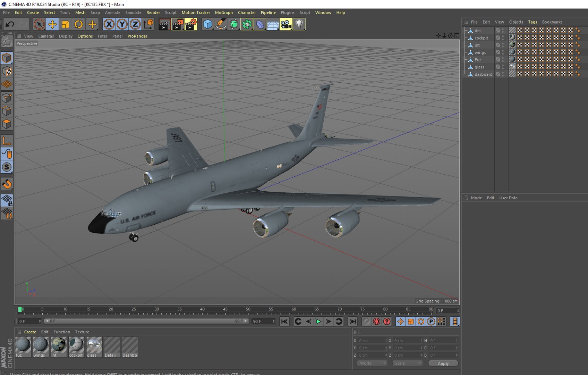Select the Scale tool
588x375 pixels.
coord(66,24)
